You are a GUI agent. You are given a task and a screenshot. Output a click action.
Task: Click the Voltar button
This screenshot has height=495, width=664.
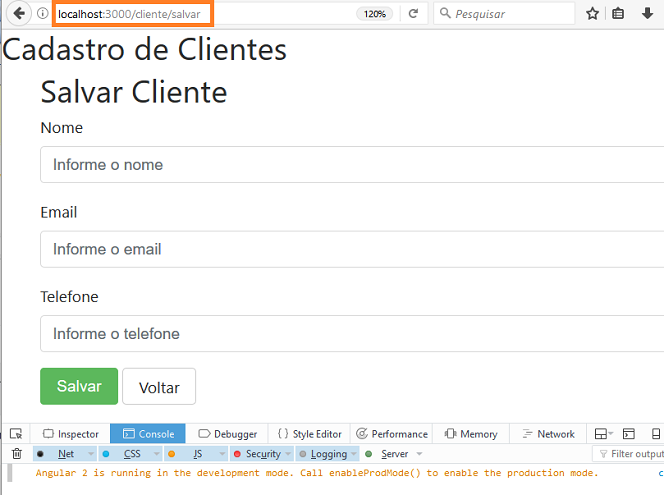[x=159, y=387]
